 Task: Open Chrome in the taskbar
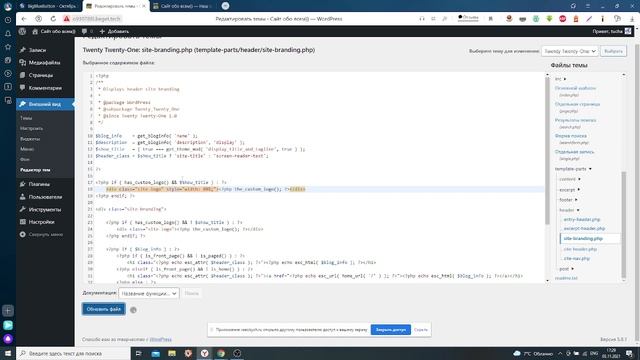(x=221, y=353)
